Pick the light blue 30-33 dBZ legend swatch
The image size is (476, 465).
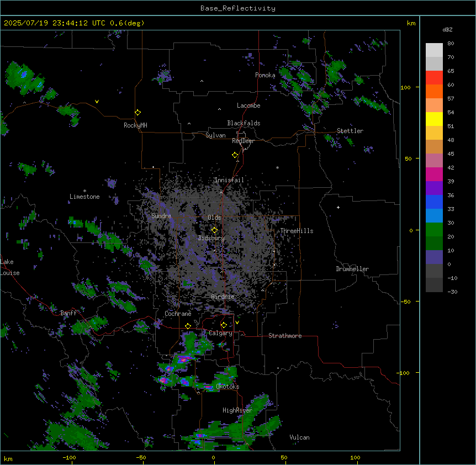tap(434, 216)
